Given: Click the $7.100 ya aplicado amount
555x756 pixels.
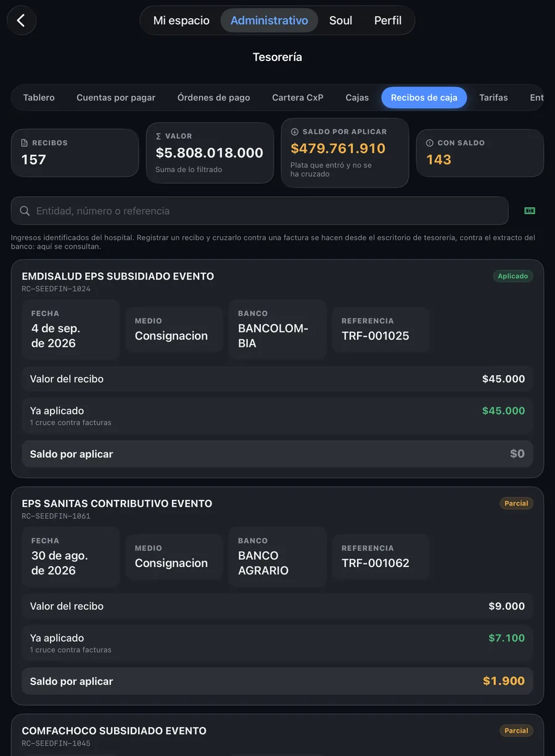Looking at the screenshot, I should coord(507,638).
